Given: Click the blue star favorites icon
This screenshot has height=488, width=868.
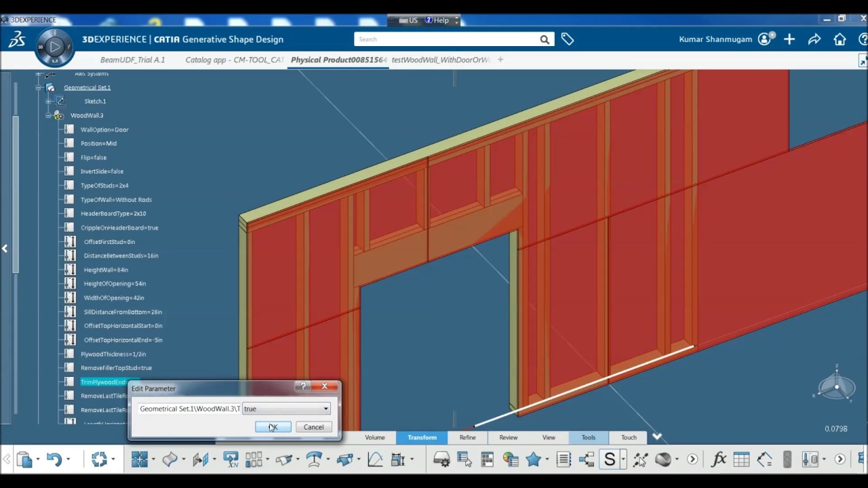Looking at the screenshot, I should tap(534, 460).
